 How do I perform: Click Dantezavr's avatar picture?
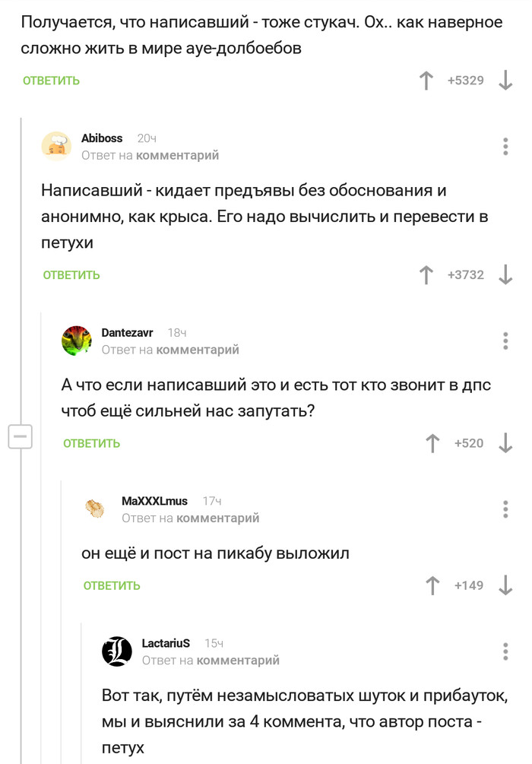(x=77, y=341)
